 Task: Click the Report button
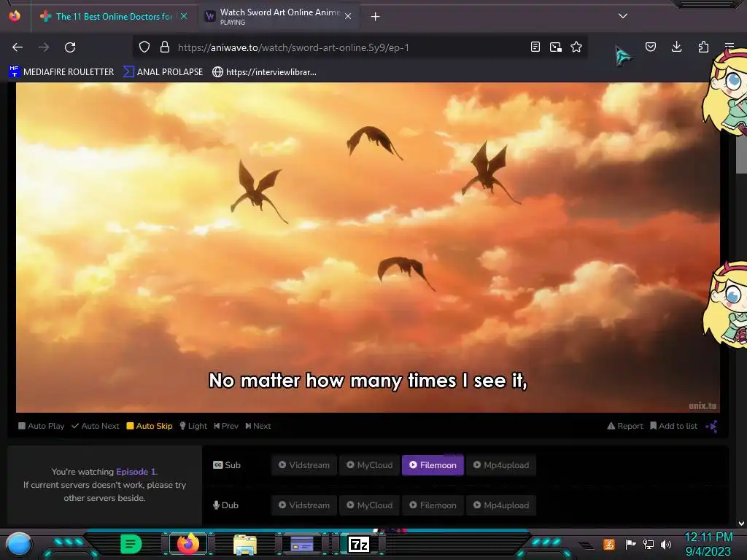pos(625,426)
